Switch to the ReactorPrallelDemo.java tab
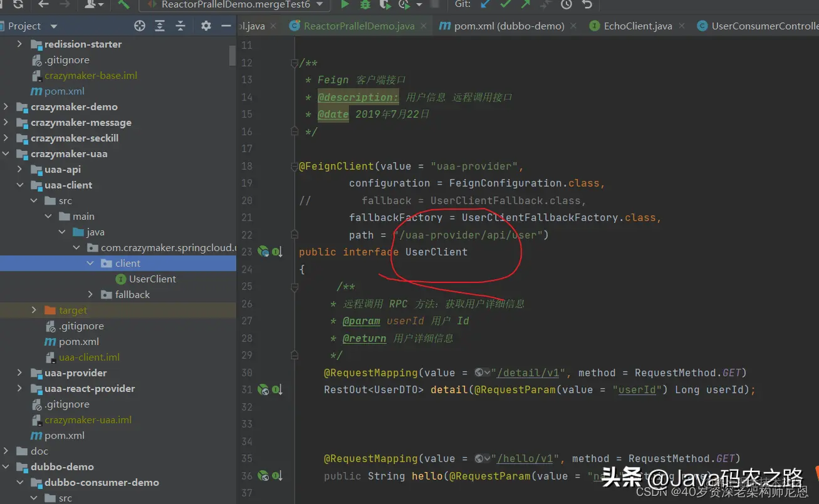 (359, 26)
